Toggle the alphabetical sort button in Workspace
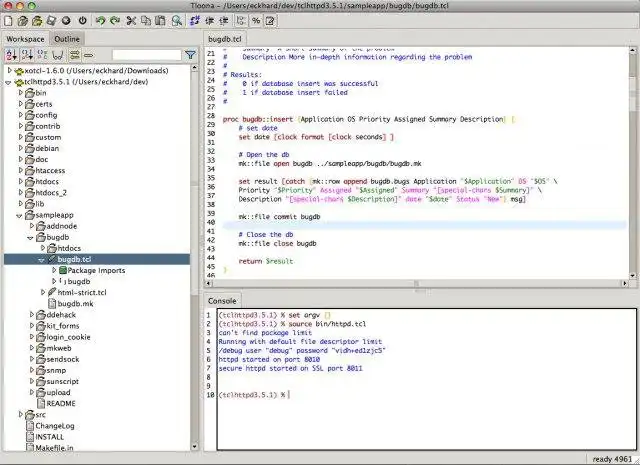 (11, 55)
